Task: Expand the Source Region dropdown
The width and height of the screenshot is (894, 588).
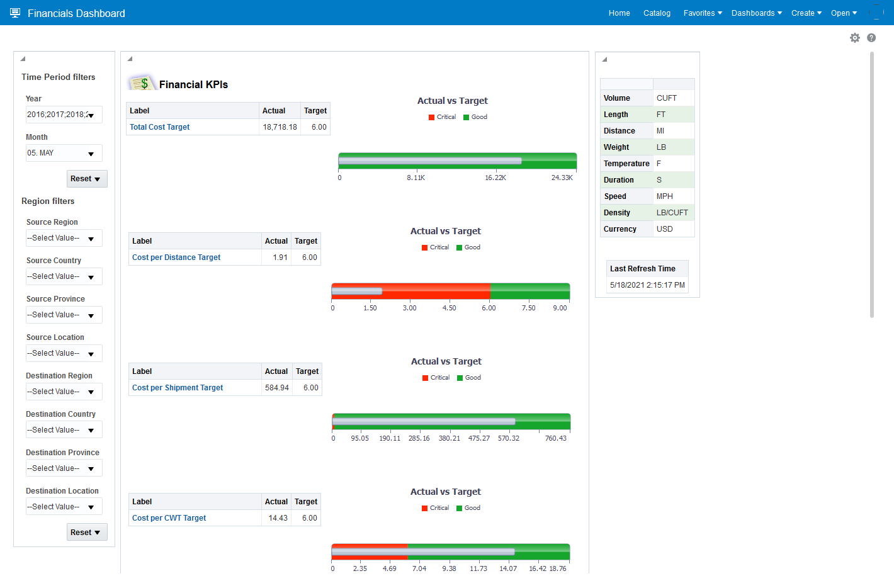Action: click(x=91, y=239)
